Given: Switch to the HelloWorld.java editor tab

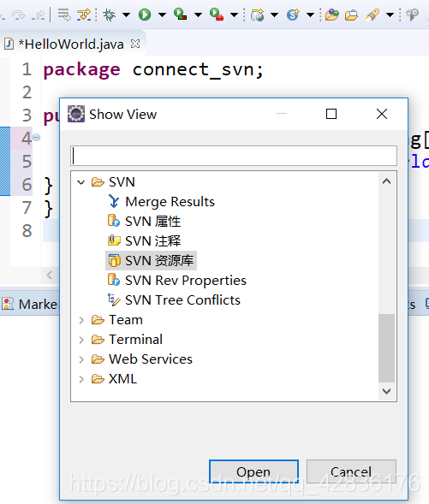Looking at the screenshot, I should point(71,44).
